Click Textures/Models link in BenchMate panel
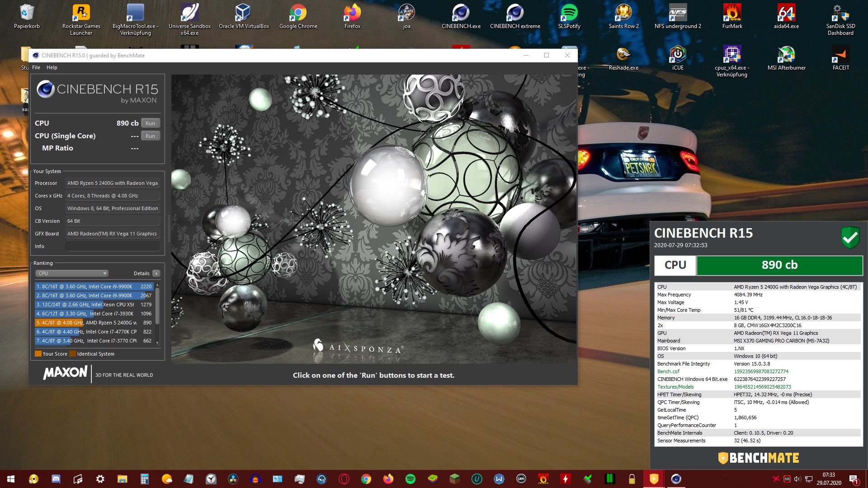This screenshot has height=488, width=868. tap(675, 387)
